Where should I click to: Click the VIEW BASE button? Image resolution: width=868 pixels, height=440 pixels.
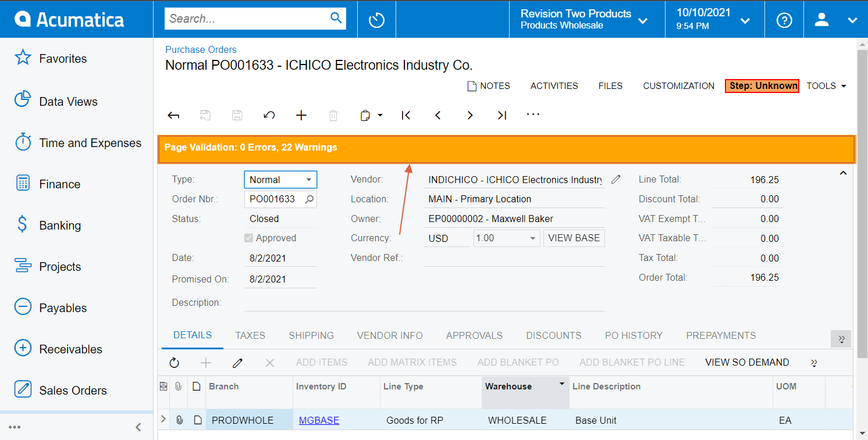click(574, 238)
